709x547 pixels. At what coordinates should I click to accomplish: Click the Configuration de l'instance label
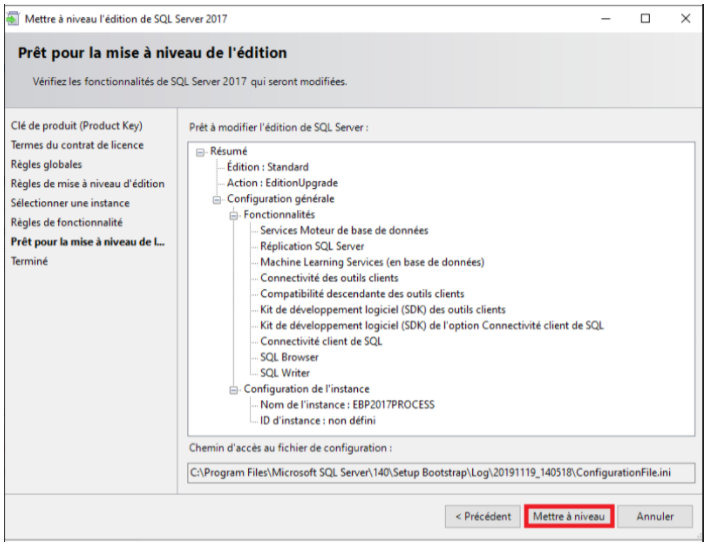[x=307, y=389]
